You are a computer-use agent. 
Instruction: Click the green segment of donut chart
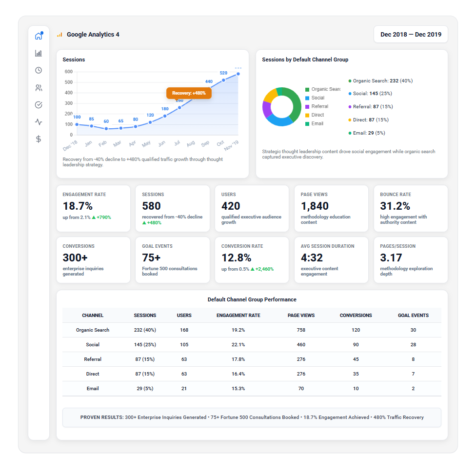[294, 102]
